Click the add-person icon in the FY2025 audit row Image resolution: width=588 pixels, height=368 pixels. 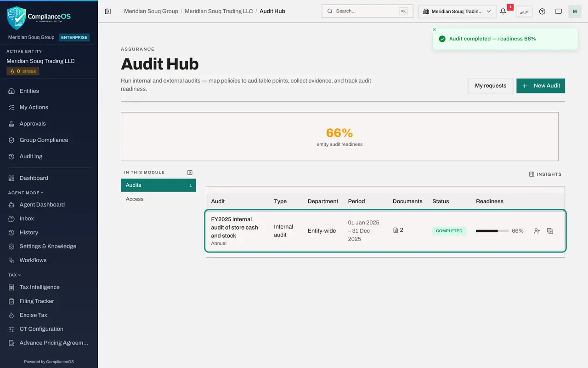point(537,231)
